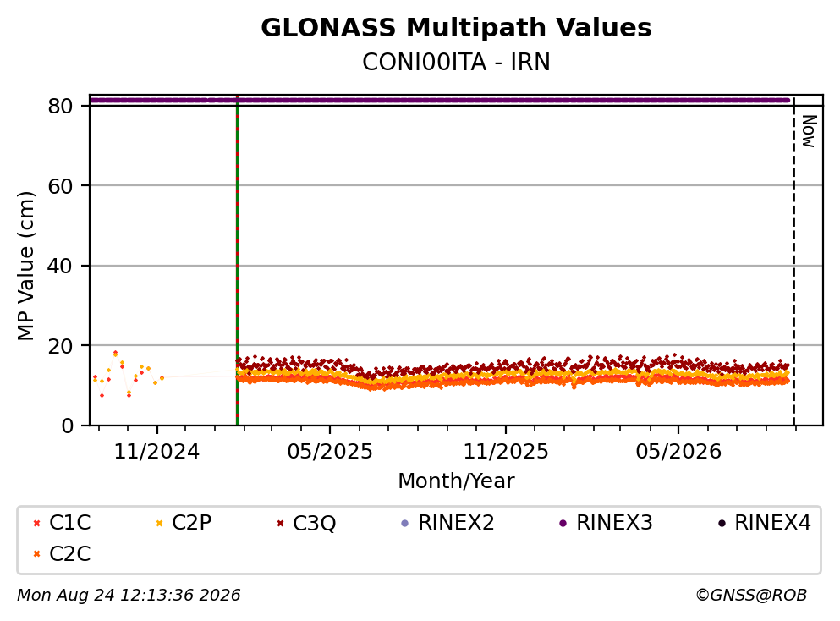This screenshot has height=621, width=840.
Task: Click the CONI00ITA - IRN subtitle
Action: (x=456, y=62)
